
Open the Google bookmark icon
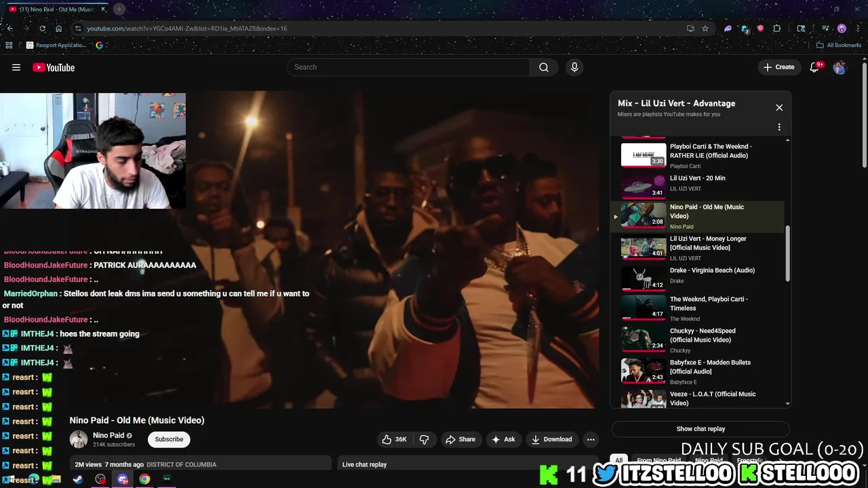(x=99, y=45)
